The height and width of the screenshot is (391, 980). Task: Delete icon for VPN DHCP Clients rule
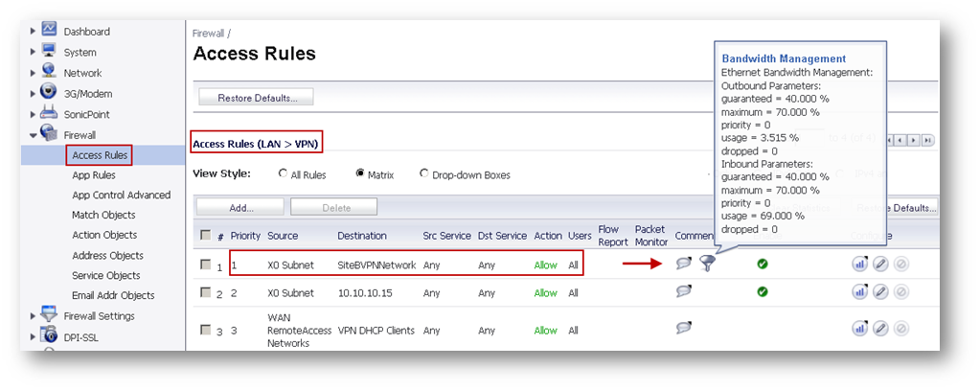[x=900, y=329]
